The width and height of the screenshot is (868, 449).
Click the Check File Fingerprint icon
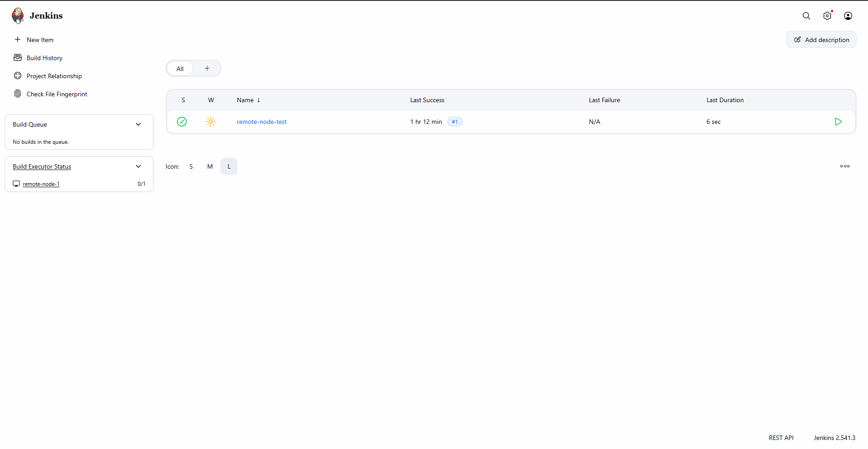coord(18,94)
